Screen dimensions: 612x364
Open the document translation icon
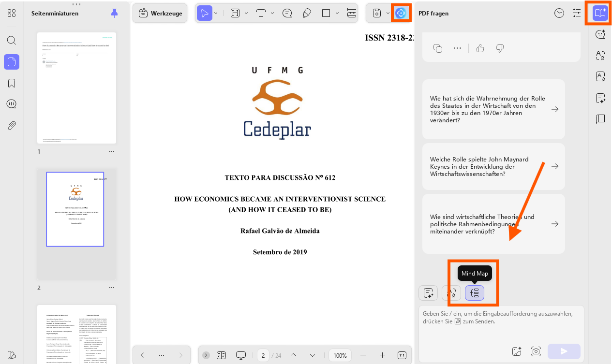(x=600, y=77)
